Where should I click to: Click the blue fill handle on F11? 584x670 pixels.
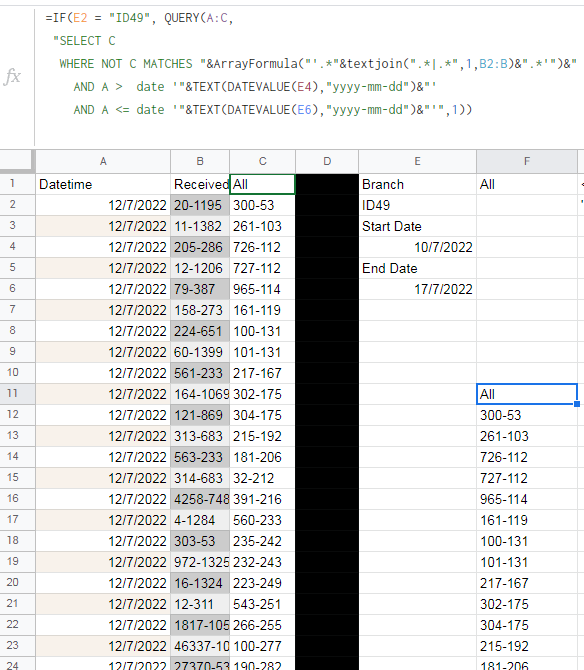point(577,404)
